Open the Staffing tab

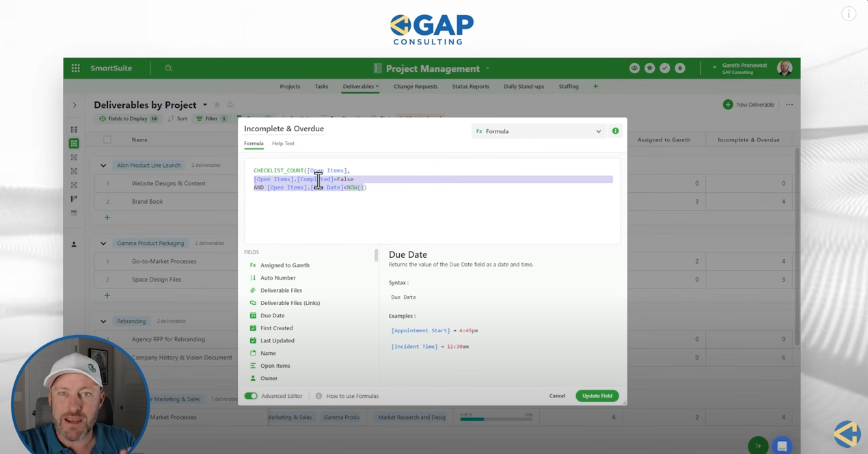(569, 87)
